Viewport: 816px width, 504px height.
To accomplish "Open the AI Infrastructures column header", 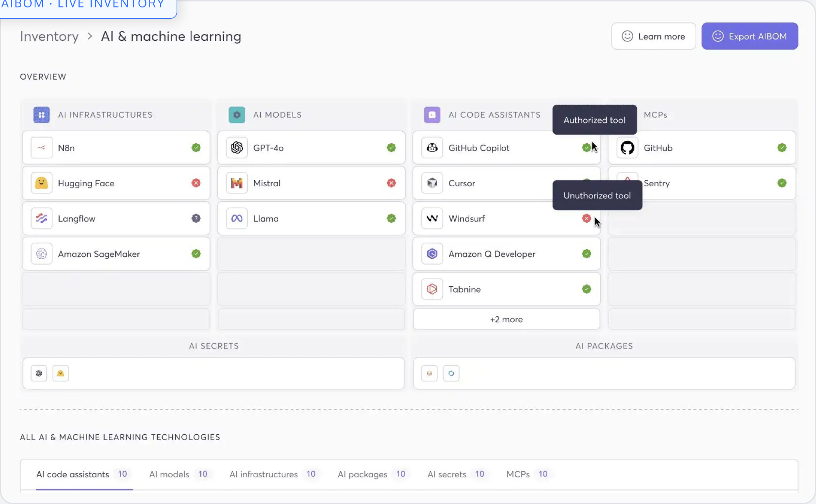I will [105, 115].
